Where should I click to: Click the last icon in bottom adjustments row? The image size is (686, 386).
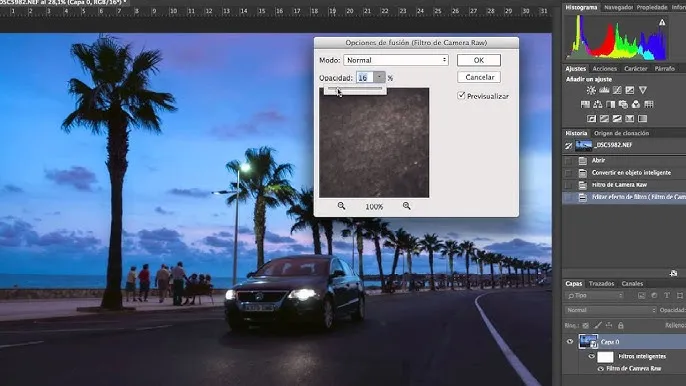(642, 119)
